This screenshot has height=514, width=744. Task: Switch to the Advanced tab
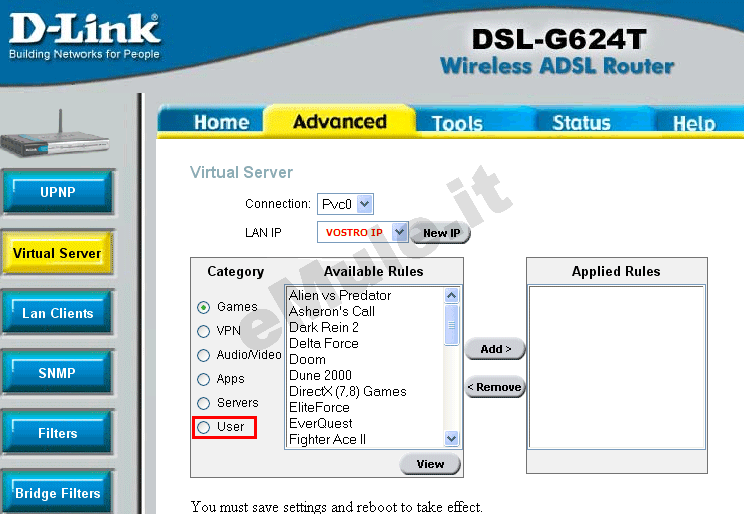(x=340, y=121)
